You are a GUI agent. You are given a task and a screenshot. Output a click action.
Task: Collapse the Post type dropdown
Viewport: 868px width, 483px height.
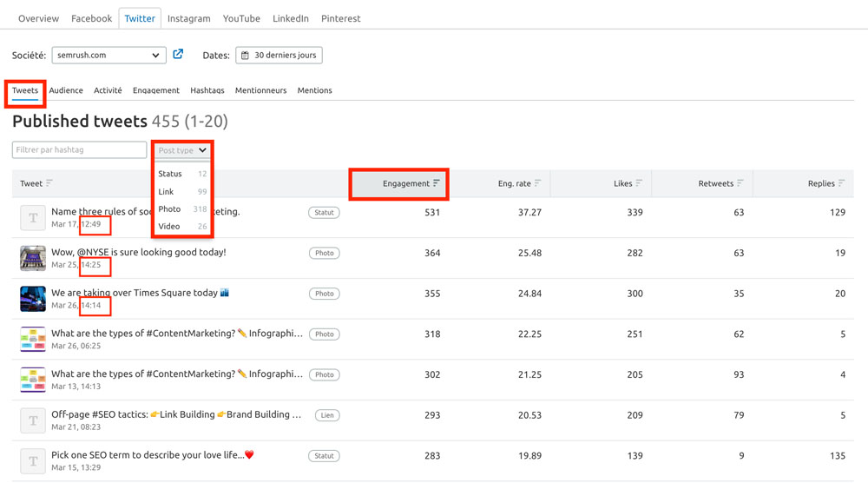[182, 150]
